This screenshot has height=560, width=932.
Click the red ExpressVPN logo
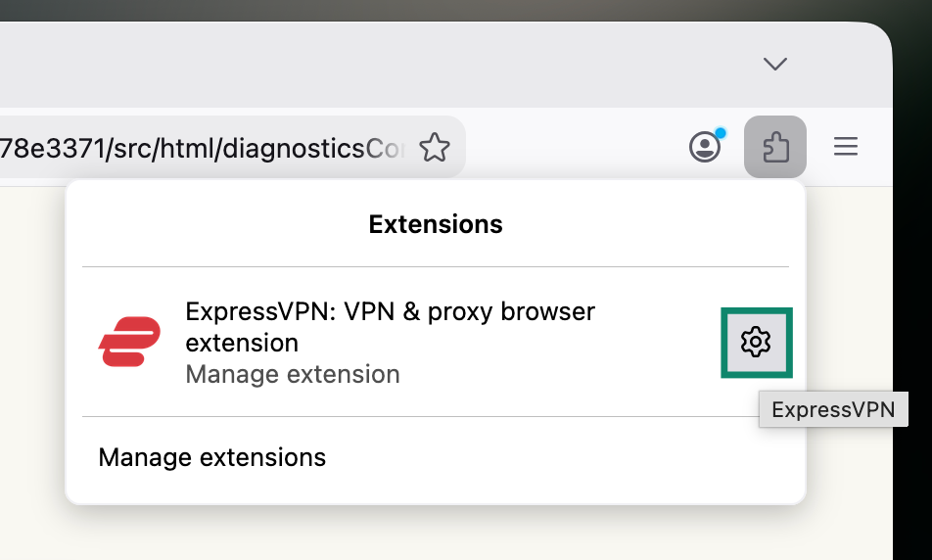[x=129, y=342]
